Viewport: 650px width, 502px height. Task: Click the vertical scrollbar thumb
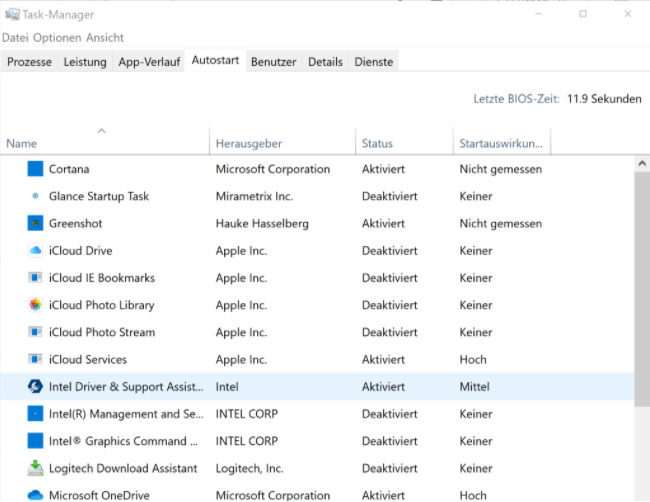[x=642, y=289]
